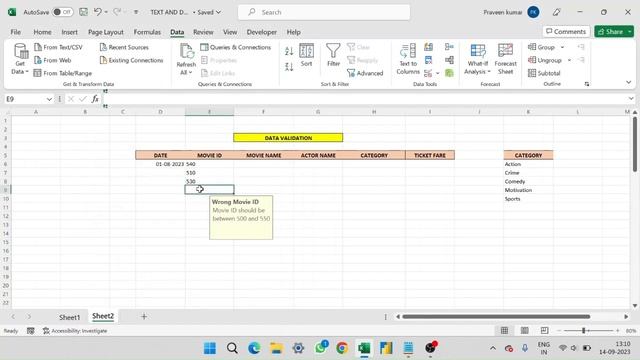Open the Get Data menu
Screen dimensions: 640x360
(x=20, y=59)
